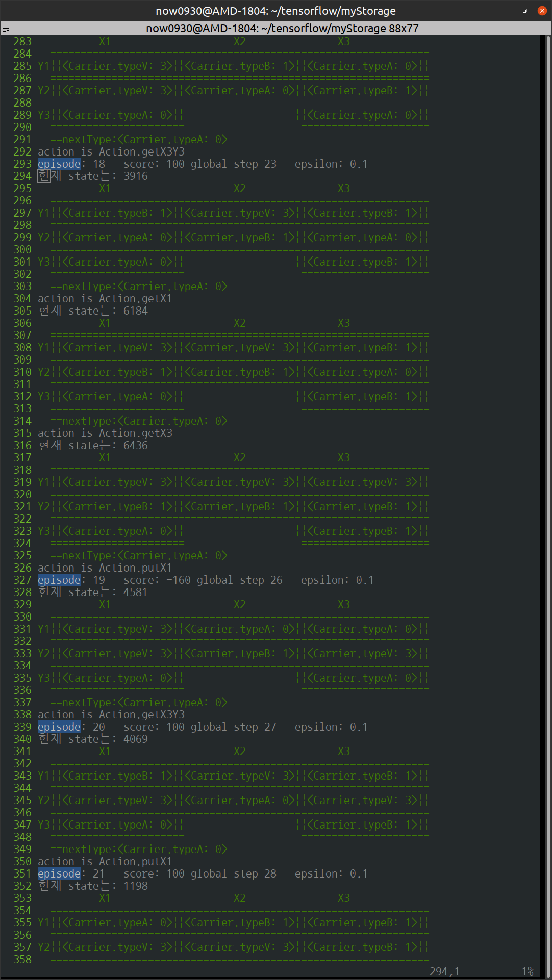The height and width of the screenshot is (980, 552).
Task: Place cursor on 'action is Action.getX1' line 304
Action: coord(105,298)
